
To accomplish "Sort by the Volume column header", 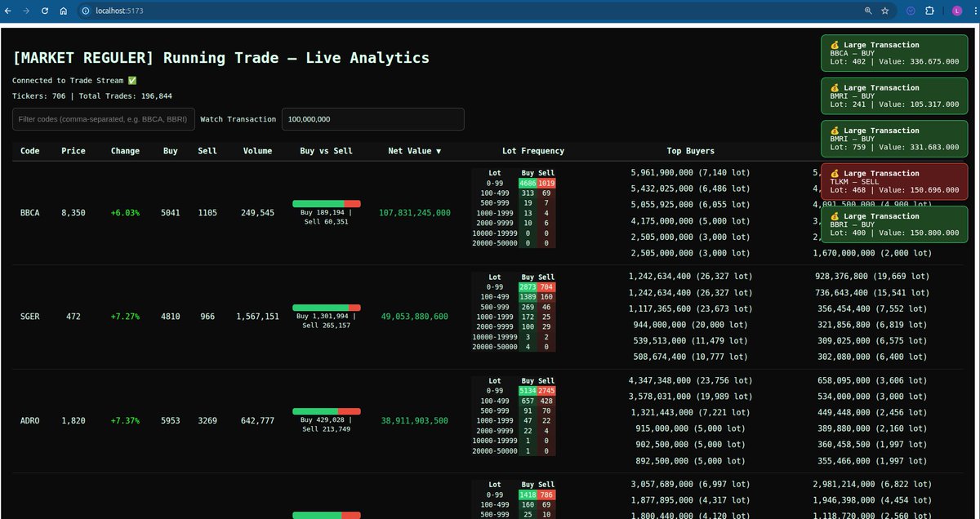I will pyautogui.click(x=258, y=151).
